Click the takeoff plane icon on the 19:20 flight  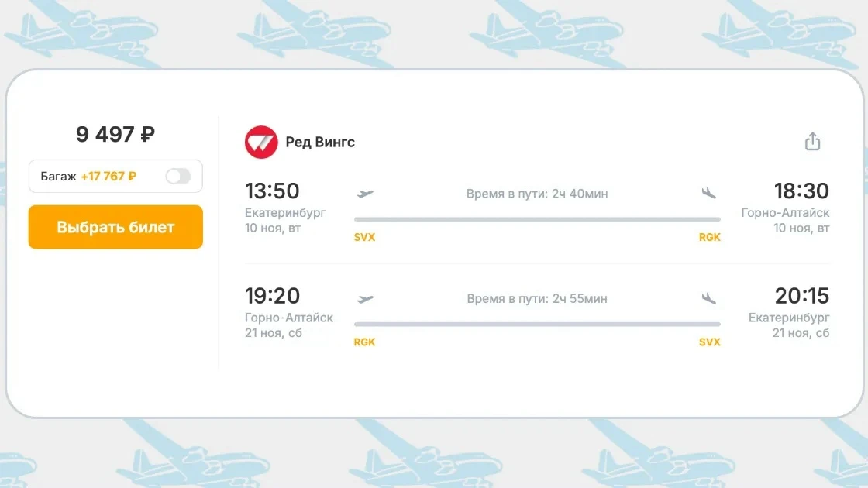(365, 299)
